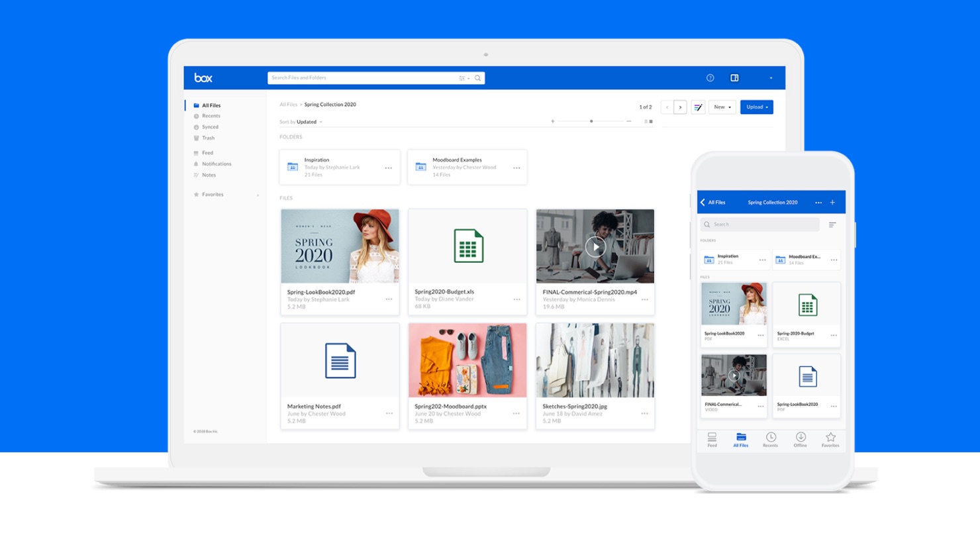The image size is (980, 551).
Task: Go to the next page of files
Action: [x=680, y=107]
